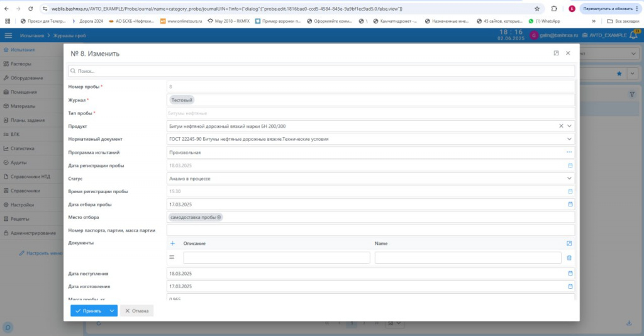This screenshot has width=644, height=336.
Task: Reload the page in browser
Action: [30, 9]
